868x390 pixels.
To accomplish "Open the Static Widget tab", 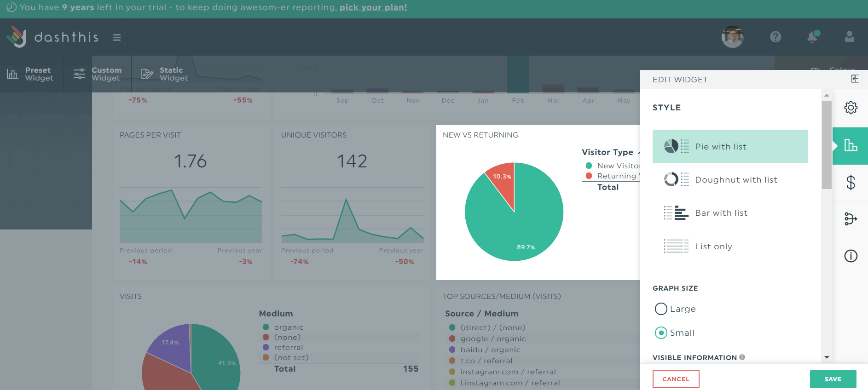I will tap(165, 74).
